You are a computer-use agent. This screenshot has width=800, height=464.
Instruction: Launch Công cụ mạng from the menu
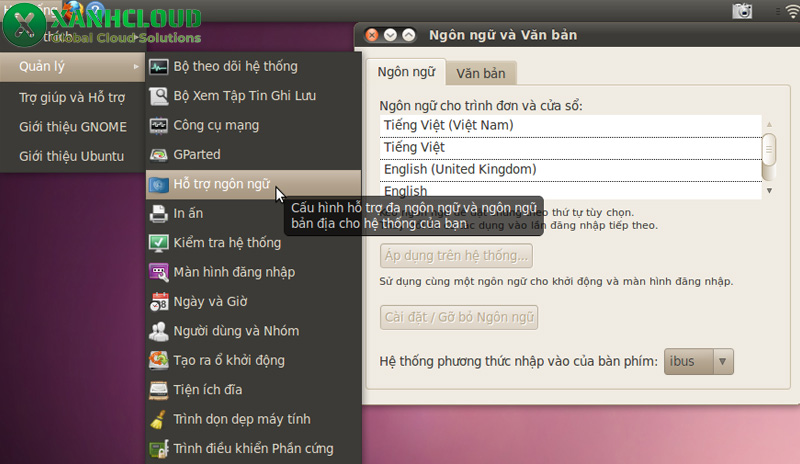(x=254, y=126)
